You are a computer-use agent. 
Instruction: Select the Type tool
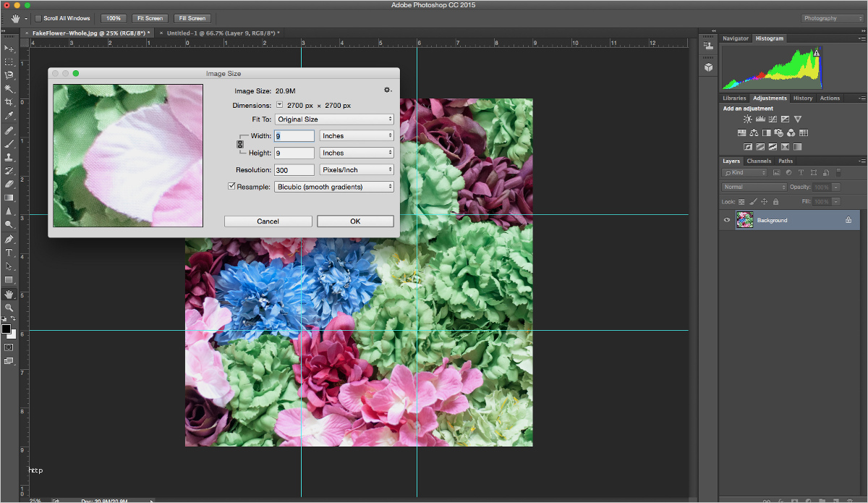point(9,253)
